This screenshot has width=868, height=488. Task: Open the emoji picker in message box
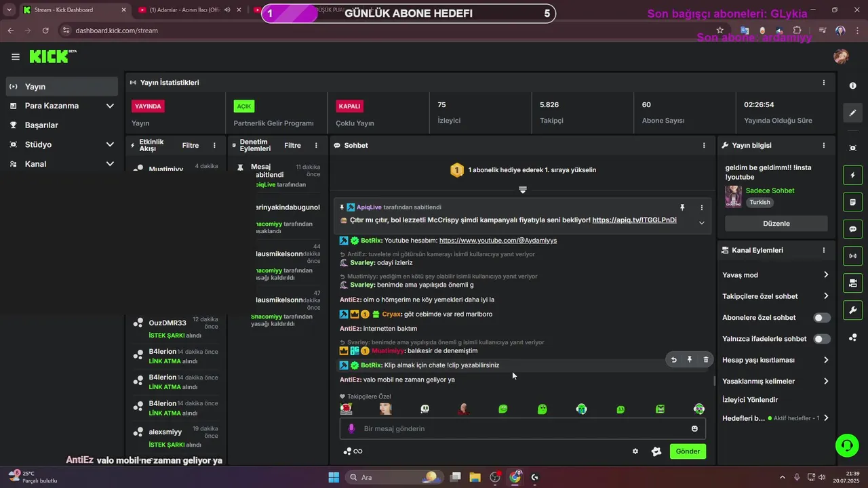point(694,428)
